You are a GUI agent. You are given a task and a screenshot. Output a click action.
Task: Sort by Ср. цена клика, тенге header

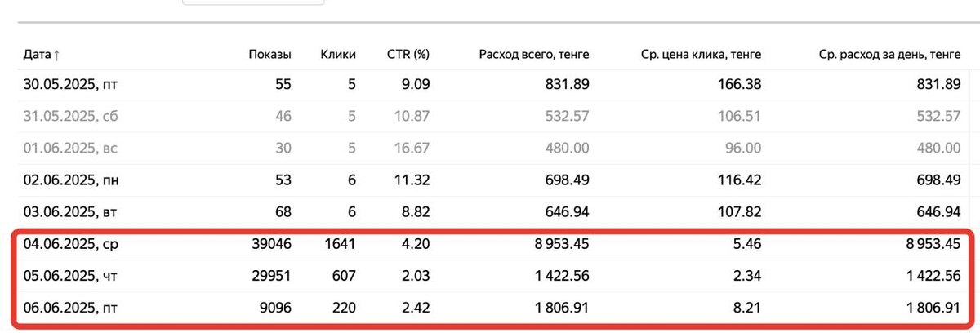(702, 55)
